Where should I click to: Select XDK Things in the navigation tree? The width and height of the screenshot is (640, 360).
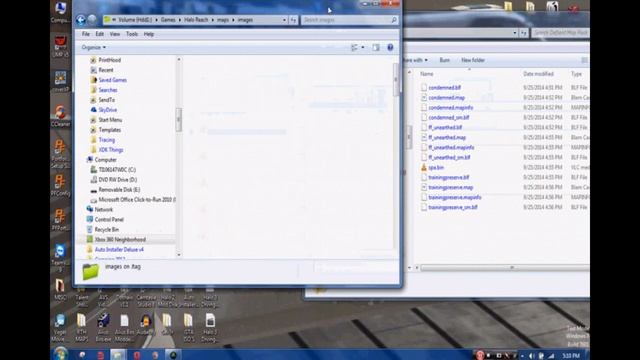click(111, 150)
